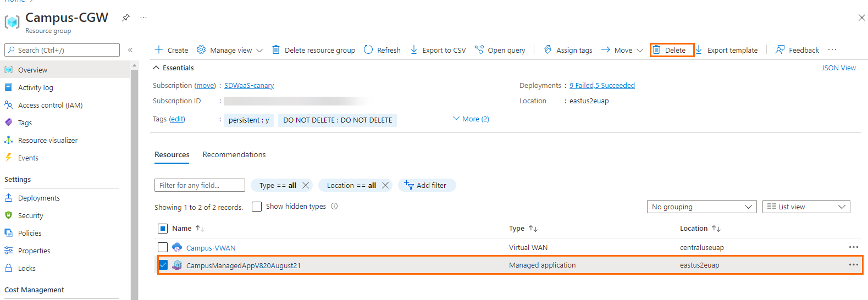The height and width of the screenshot is (300, 868).
Task: Click the Delete resource group button
Action: tap(314, 50)
